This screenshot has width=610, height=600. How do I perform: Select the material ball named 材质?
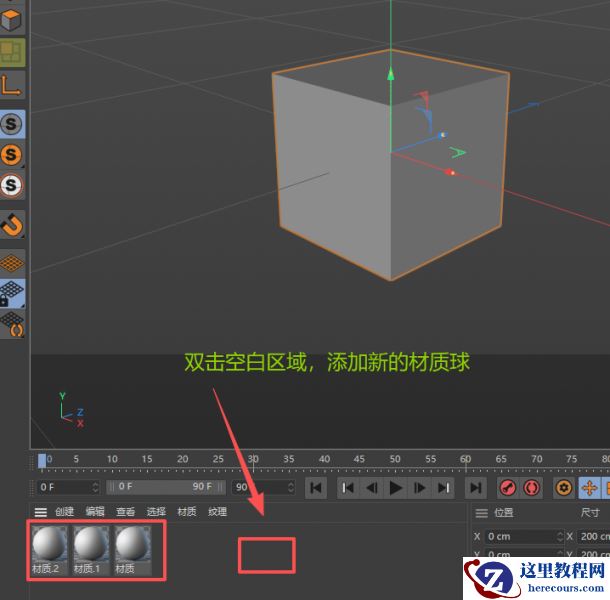(x=133, y=550)
